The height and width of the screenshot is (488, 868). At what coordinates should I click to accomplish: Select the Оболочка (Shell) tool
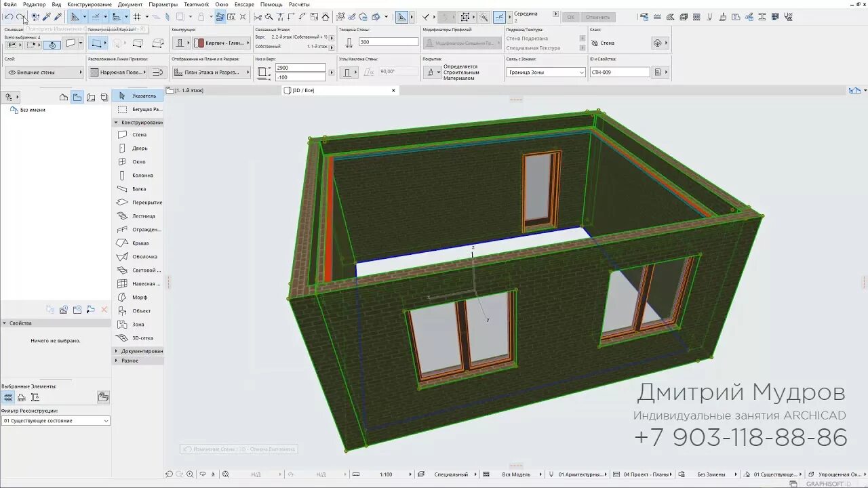pos(138,257)
